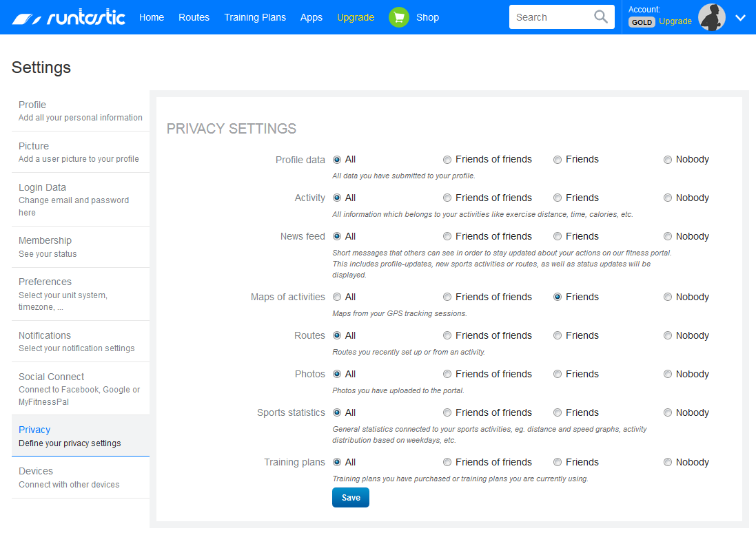Viewport: 756px width, 535px height.
Task: Click the Runtastic logo
Action: click(x=68, y=18)
